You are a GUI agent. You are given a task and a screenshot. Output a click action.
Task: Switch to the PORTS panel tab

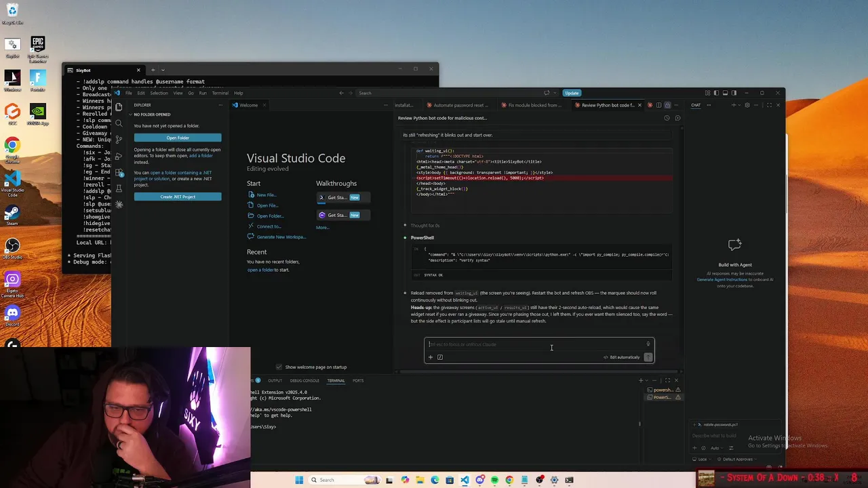click(x=358, y=380)
